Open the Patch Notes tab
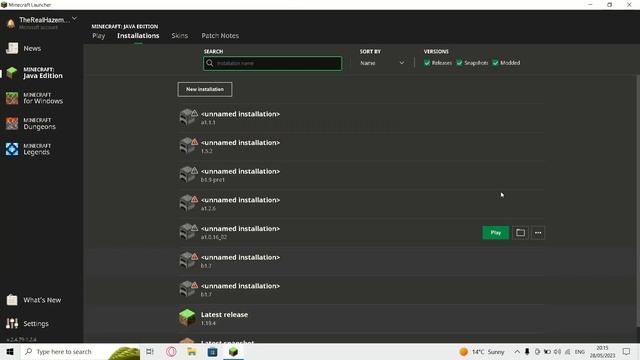This screenshot has width=640, height=360. 220,36
